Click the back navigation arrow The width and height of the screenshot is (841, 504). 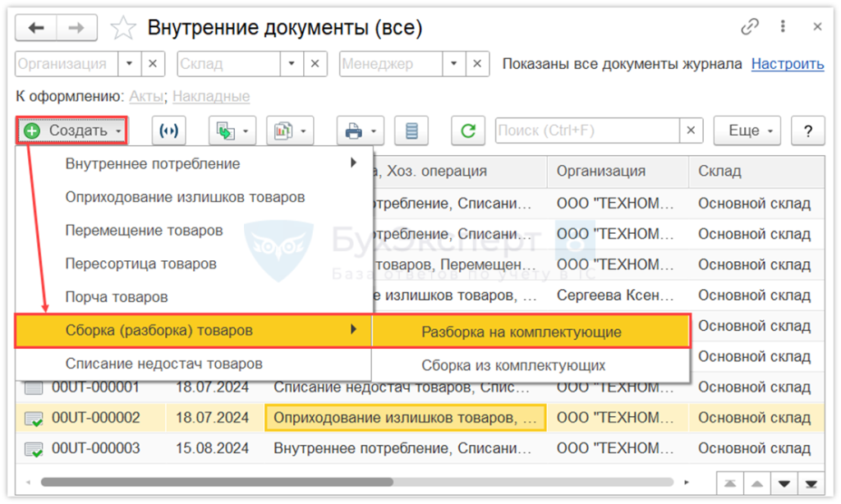(x=36, y=28)
